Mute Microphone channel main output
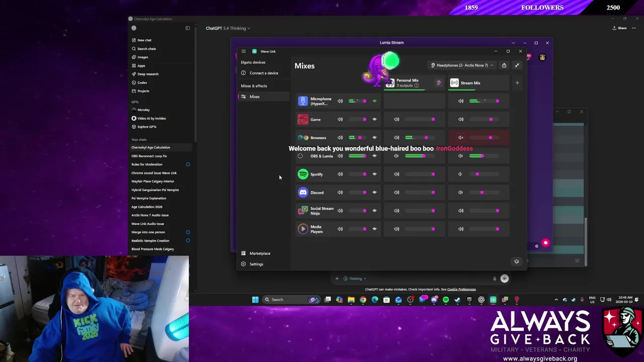Screen dimensions: 644x362 pyautogui.click(x=340, y=101)
